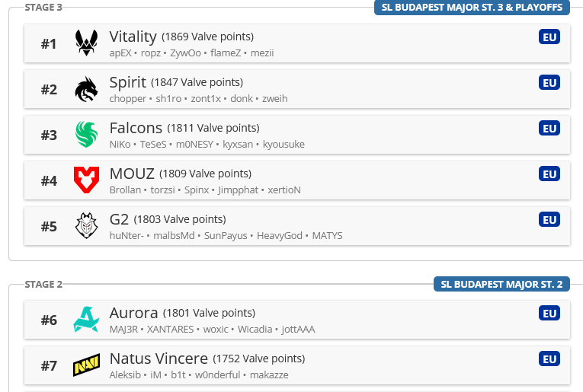
Task: Click the Natus Vincere NAVI logo
Action: [x=86, y=366]
